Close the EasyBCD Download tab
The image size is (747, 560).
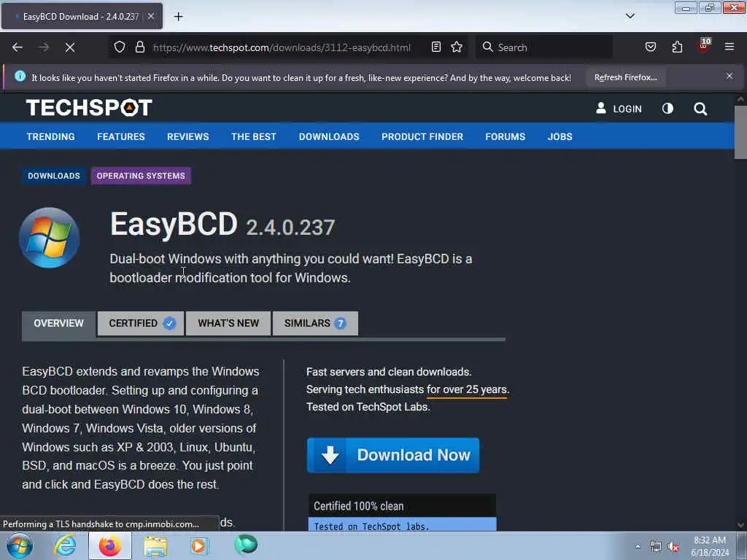click(x=150, y=17)
